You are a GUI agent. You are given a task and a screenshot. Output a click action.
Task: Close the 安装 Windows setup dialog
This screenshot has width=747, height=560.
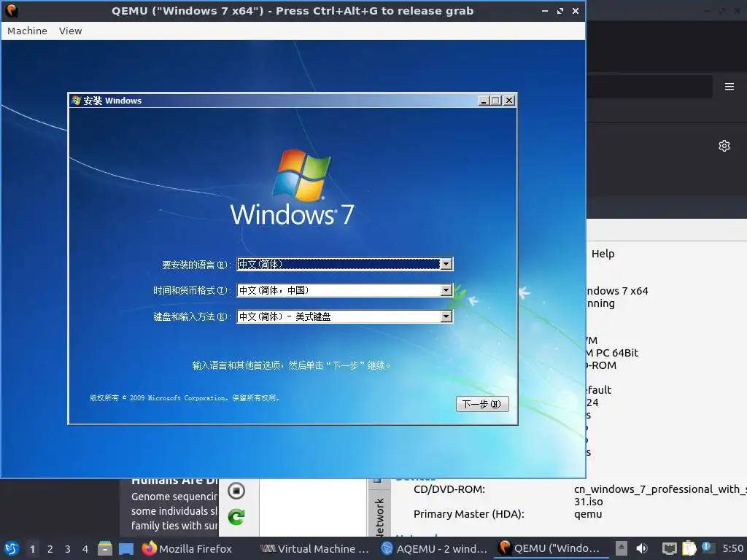coord(509,101)
